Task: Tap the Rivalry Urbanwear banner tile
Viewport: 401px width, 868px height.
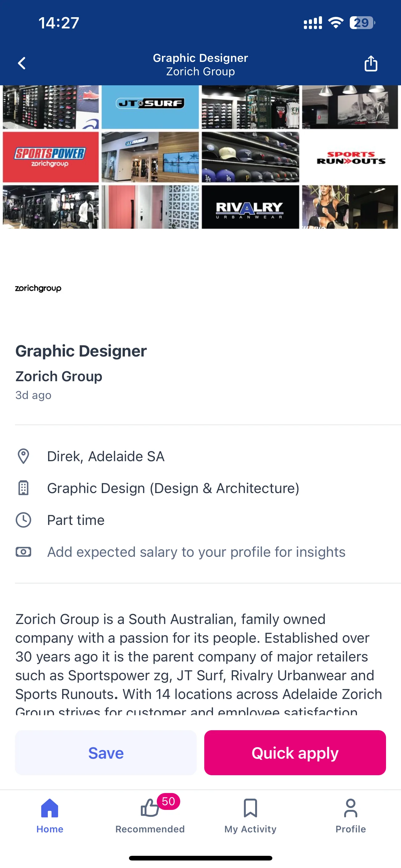Action: tap(250, 207)
